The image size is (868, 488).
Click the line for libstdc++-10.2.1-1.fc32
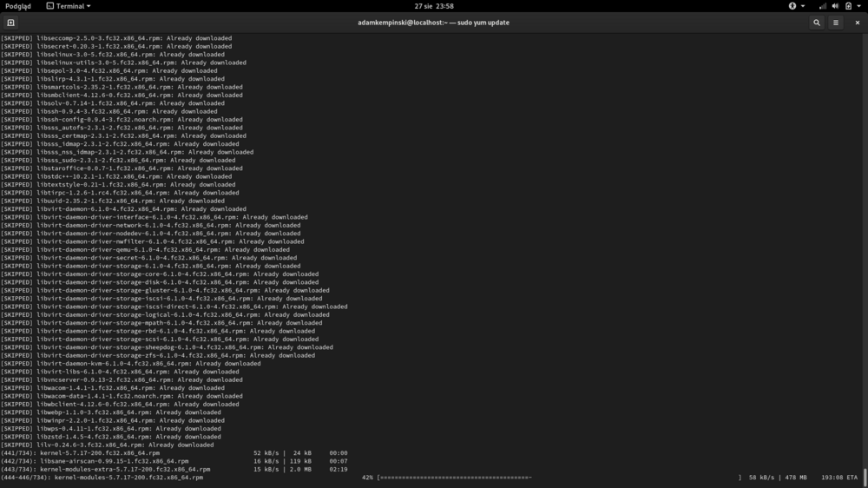[116, 176]
